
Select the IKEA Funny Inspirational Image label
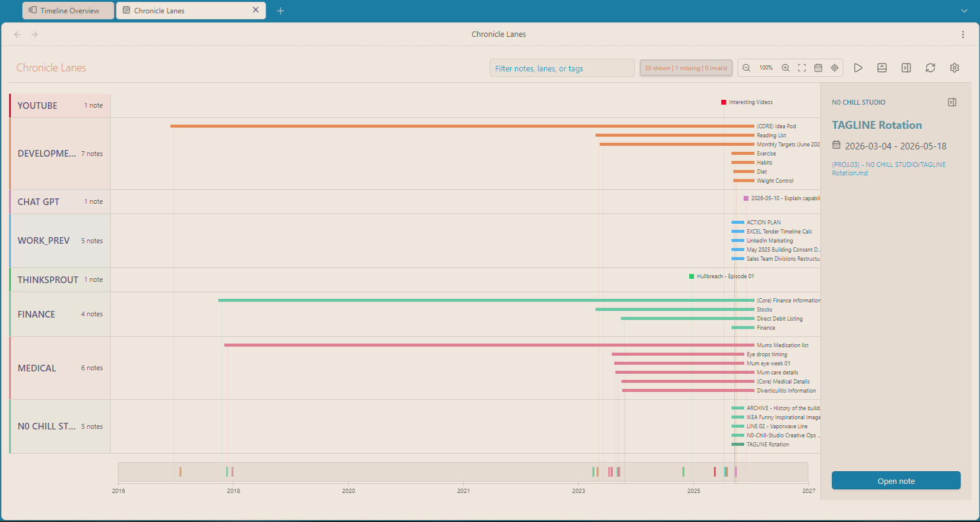click(x=784, y=417)
